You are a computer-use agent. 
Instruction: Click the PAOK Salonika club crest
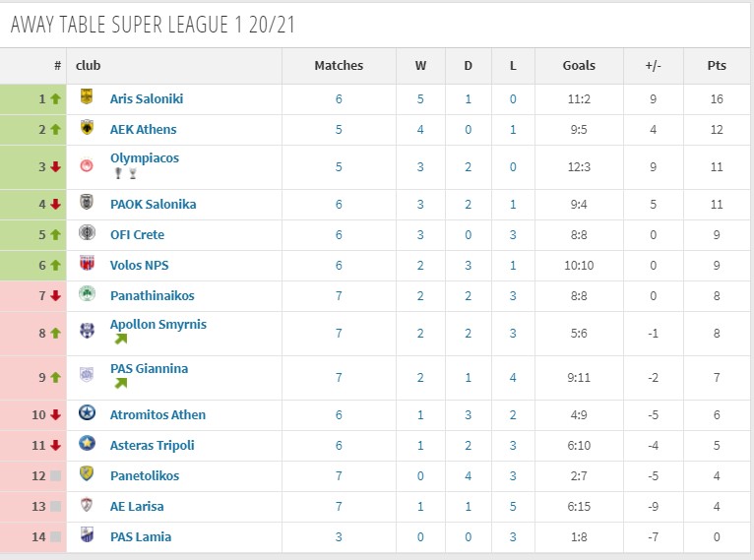point(87,203)
